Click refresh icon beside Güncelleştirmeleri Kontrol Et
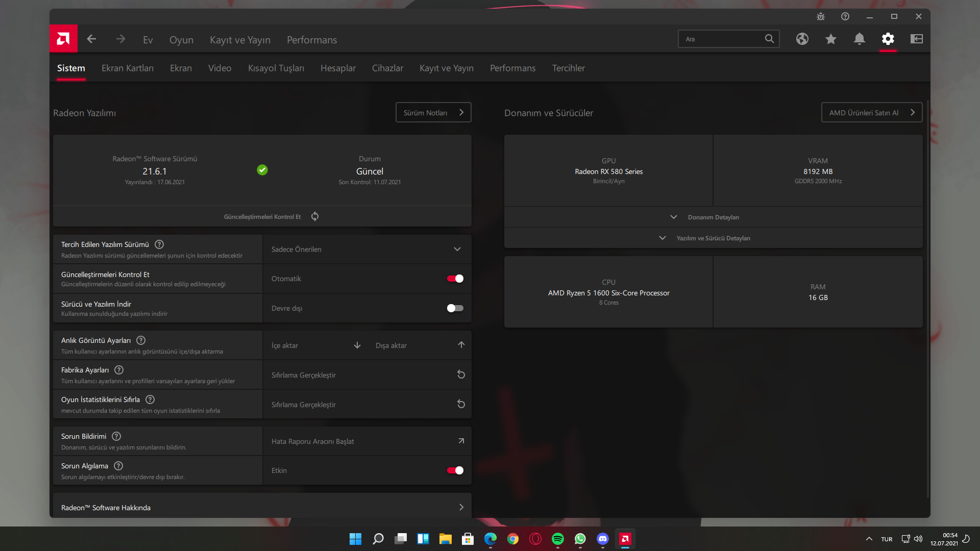The image size is (980, 551). tap(315, 216)
